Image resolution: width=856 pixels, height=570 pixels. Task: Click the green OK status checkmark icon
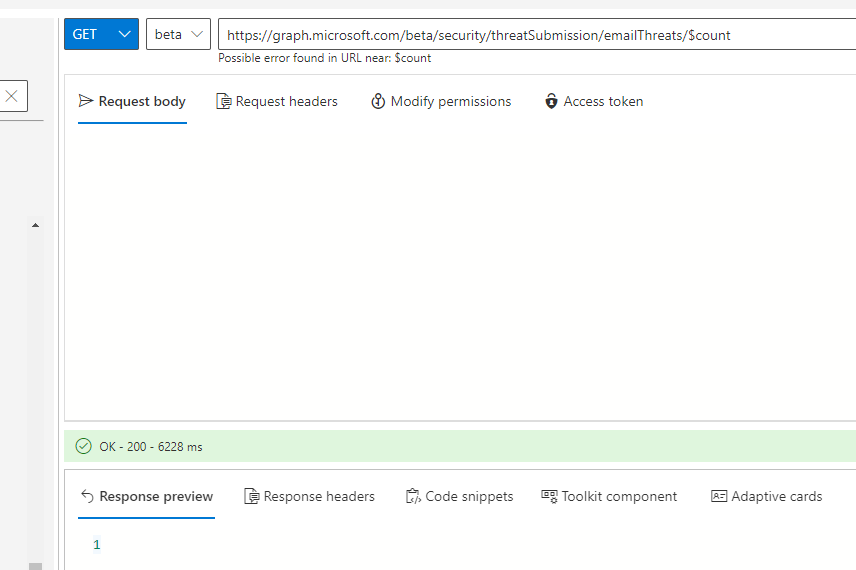(x=84, y=446)
